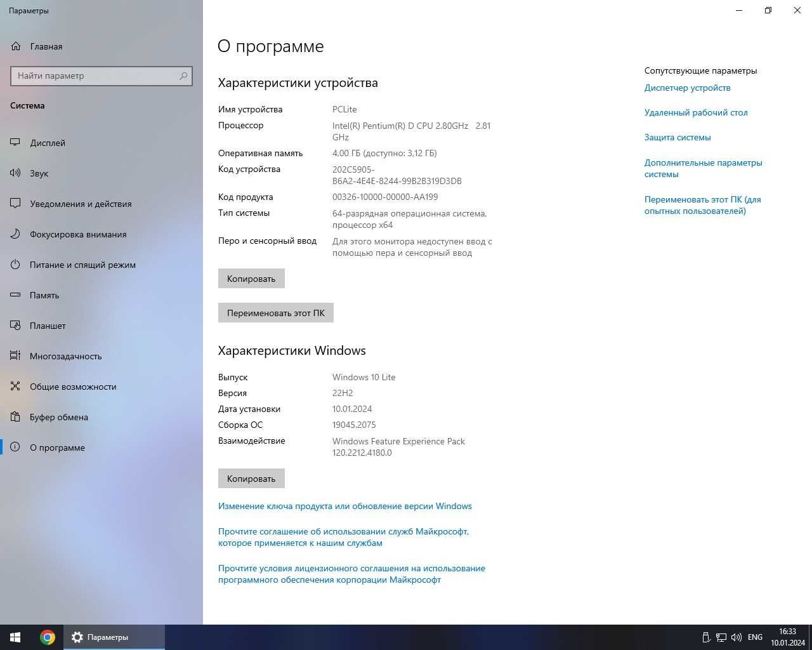The height and width of the screenshot is (650, 812).
Task: Open the Windows Start menu
Action: (15, 637)
